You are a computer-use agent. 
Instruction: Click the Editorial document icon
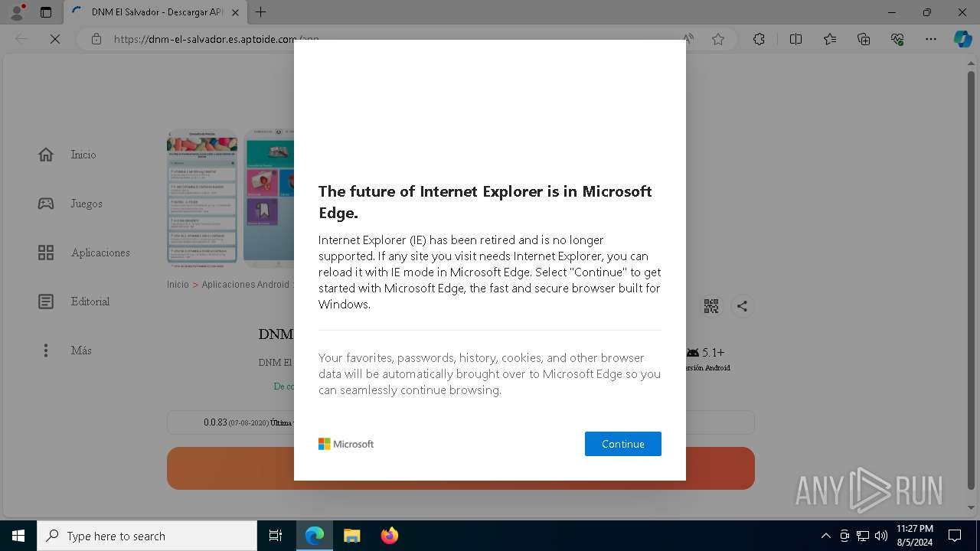46,302
